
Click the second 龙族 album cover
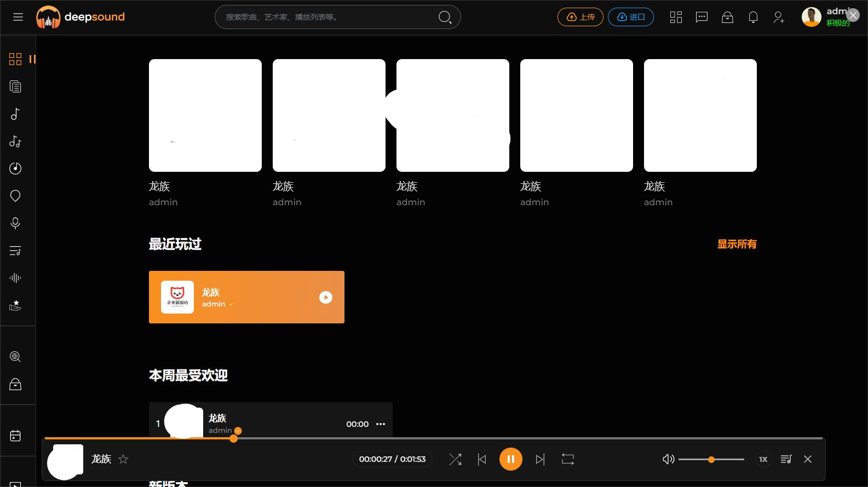click(329, 115)
